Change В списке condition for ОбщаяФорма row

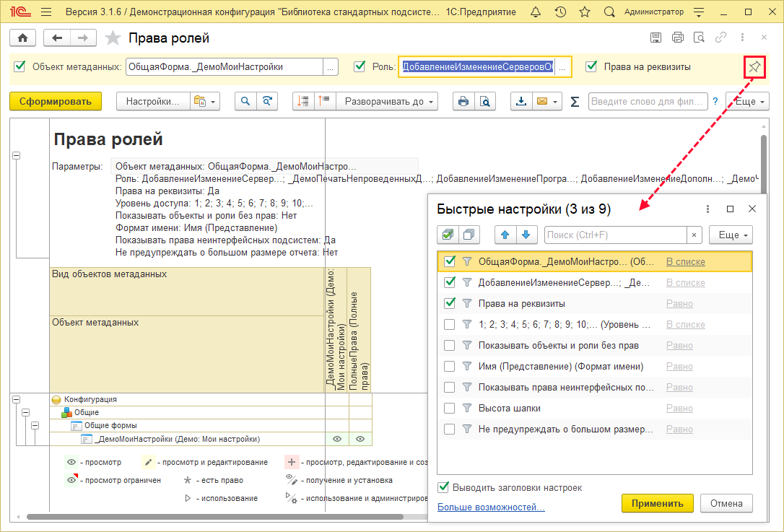point(686,261)
